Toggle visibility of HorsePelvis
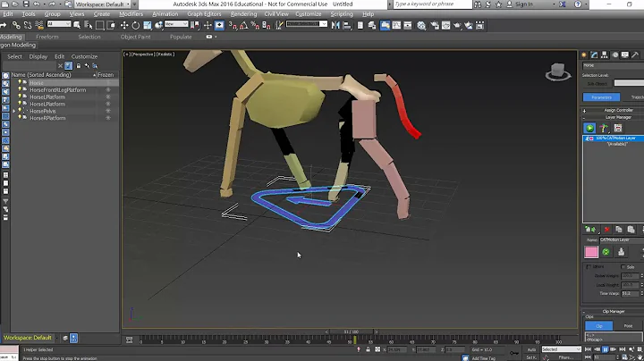 point(20,111)
